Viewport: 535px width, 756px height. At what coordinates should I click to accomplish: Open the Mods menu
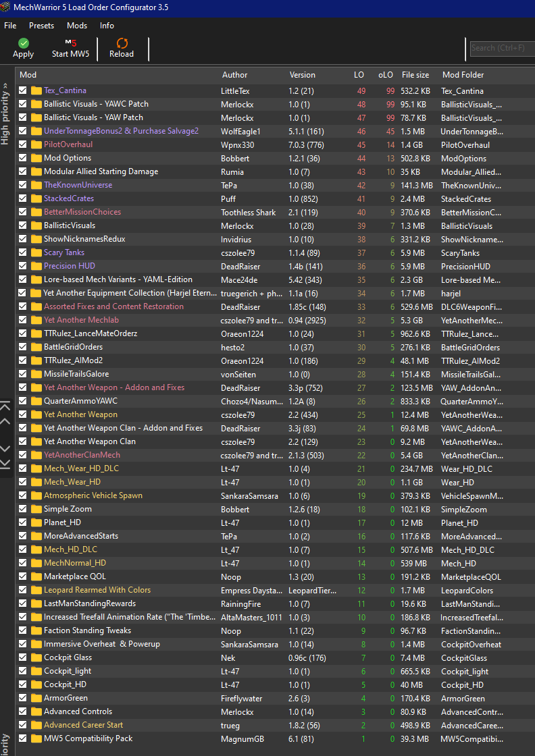(x=77, y=26)
